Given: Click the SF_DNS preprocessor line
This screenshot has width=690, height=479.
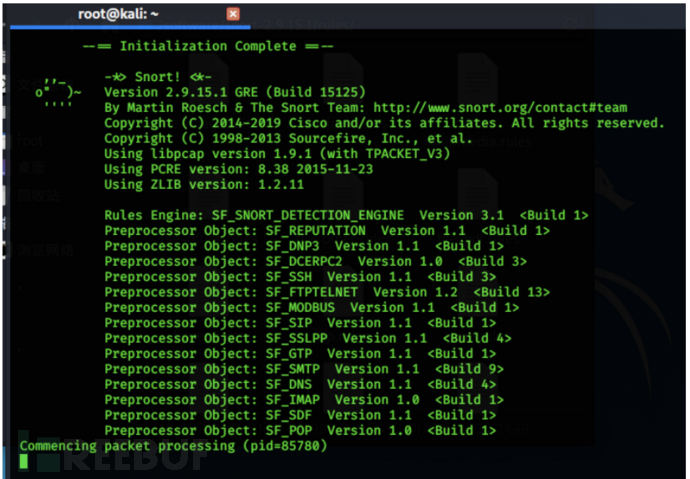Looking at the screenshot, I should (300, 385).
